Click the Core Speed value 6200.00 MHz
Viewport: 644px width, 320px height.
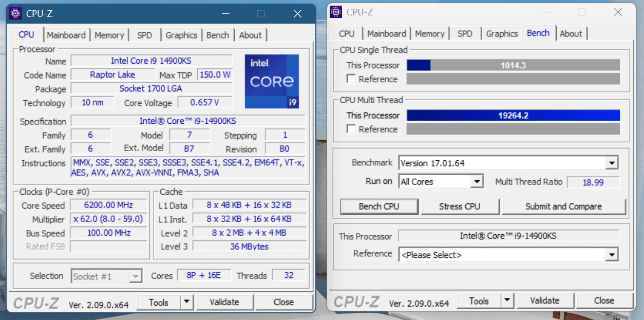[x=109, y=205]
